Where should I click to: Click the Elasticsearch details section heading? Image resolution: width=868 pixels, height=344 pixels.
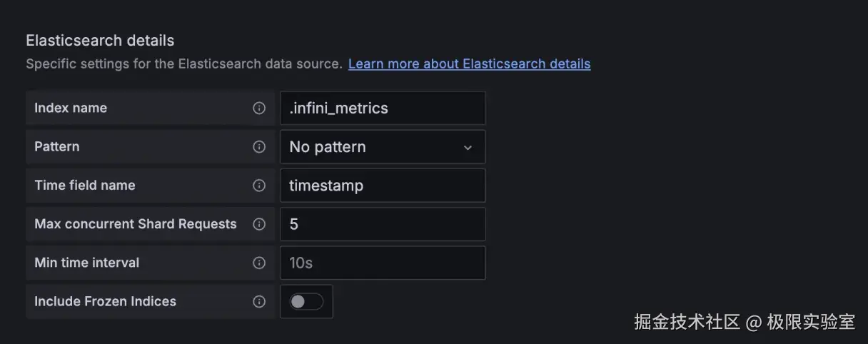tap(100, 41)
